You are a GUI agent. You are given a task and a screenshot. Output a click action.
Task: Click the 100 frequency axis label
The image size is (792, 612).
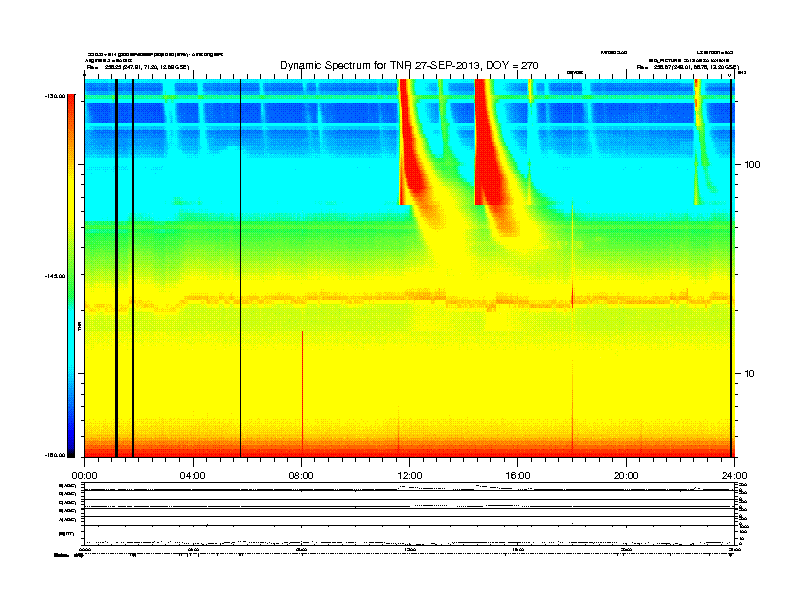coord(753,164)
